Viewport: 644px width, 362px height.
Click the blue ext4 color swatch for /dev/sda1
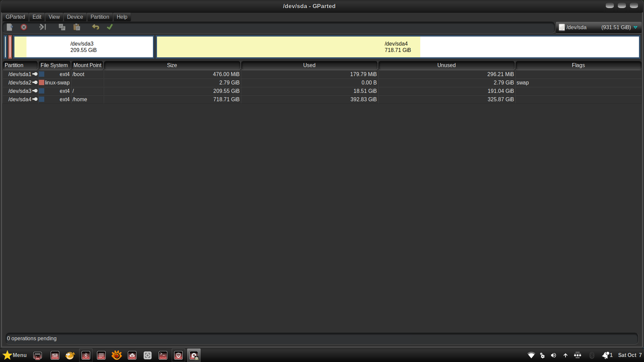42,74
